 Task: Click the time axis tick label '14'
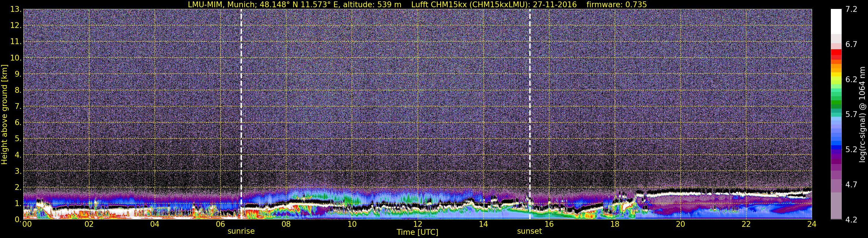pos(483,224)
